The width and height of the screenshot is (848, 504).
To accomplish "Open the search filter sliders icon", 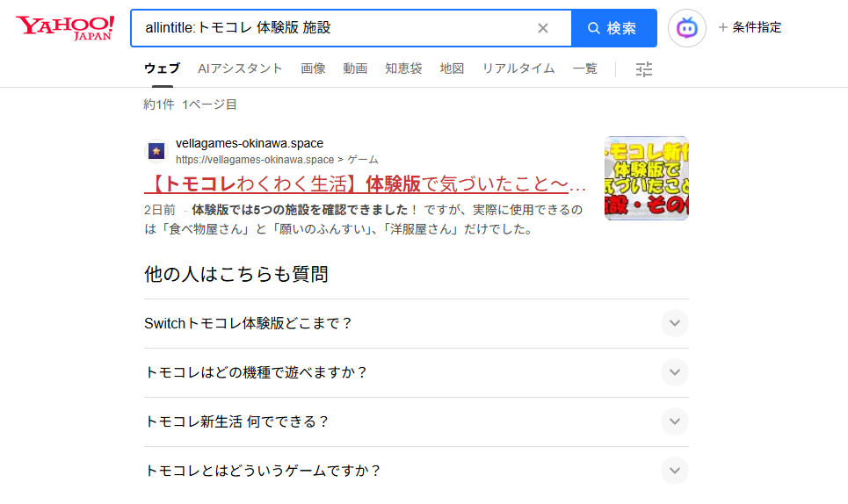I will click(644, 69).
